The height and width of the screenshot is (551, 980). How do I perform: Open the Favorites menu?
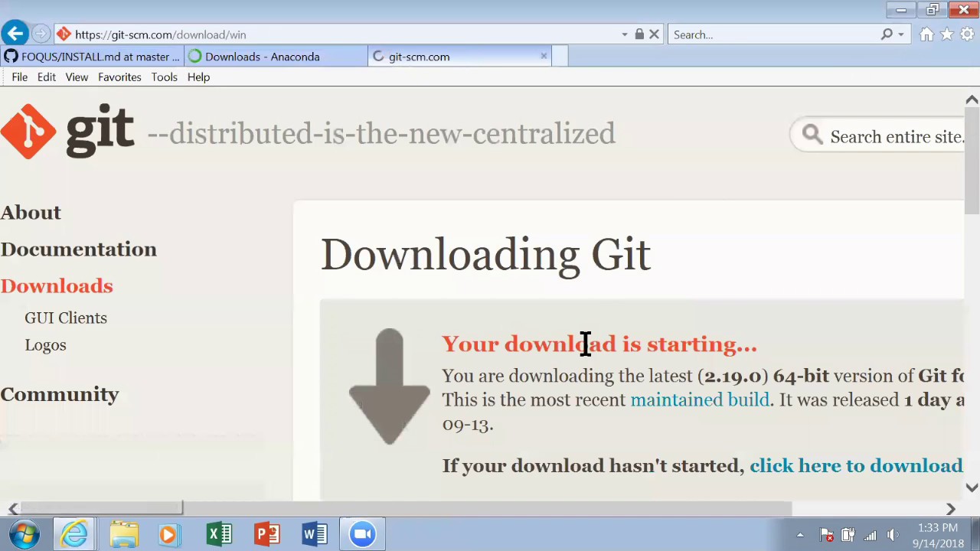point(119,77)
